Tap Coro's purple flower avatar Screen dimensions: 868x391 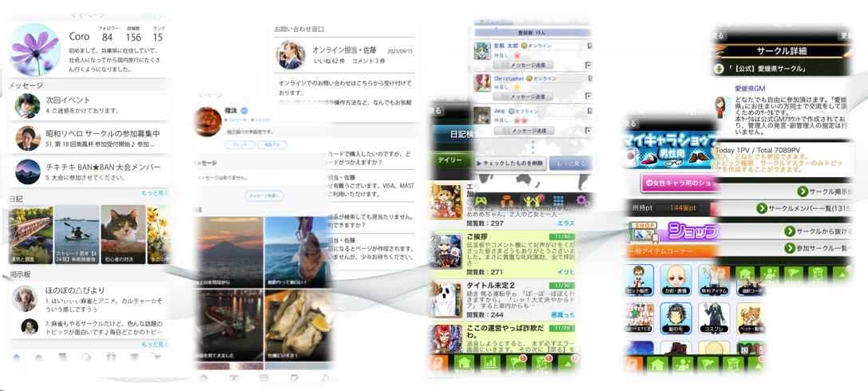coord(34,49)
